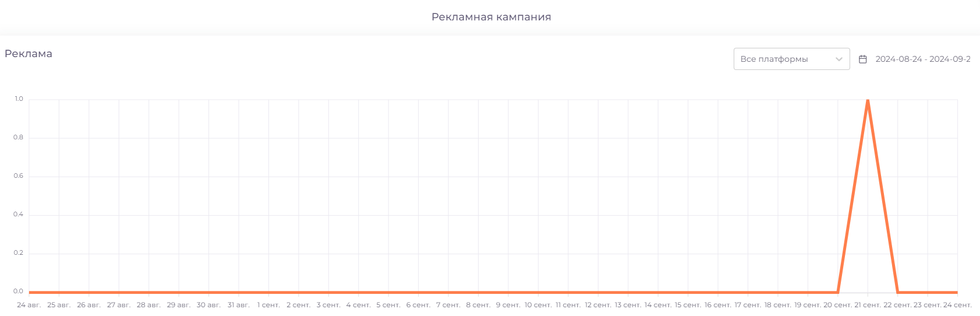The height and width of the screenshot is (316, 980).
Task: Click the 15 сент. axis label
Action: tap(688, 305)
